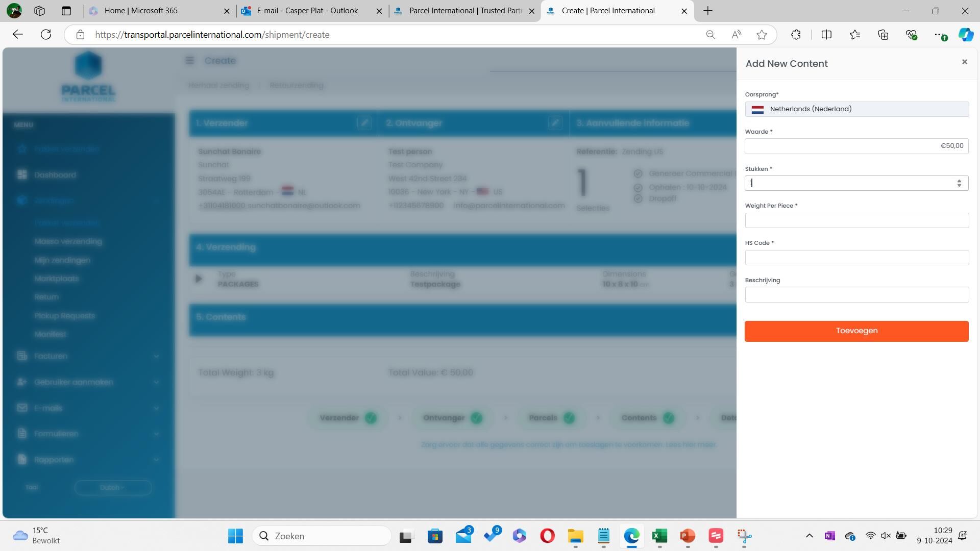The width and height of the screenshot is (980, 551).
Task: Click the Waarde value input field
Action: tap(856, 146)
